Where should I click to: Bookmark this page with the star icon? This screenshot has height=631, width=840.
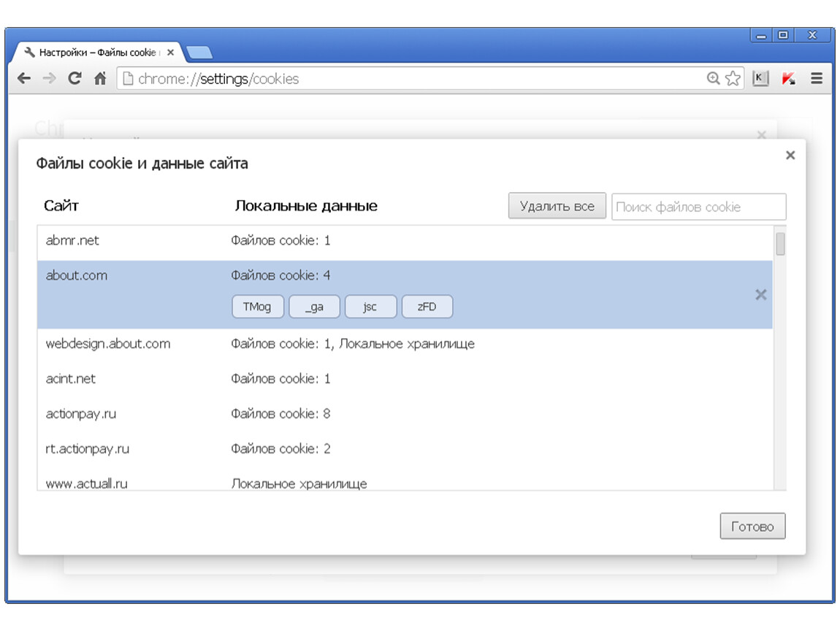pyautogui.click(x=733, y=79)
